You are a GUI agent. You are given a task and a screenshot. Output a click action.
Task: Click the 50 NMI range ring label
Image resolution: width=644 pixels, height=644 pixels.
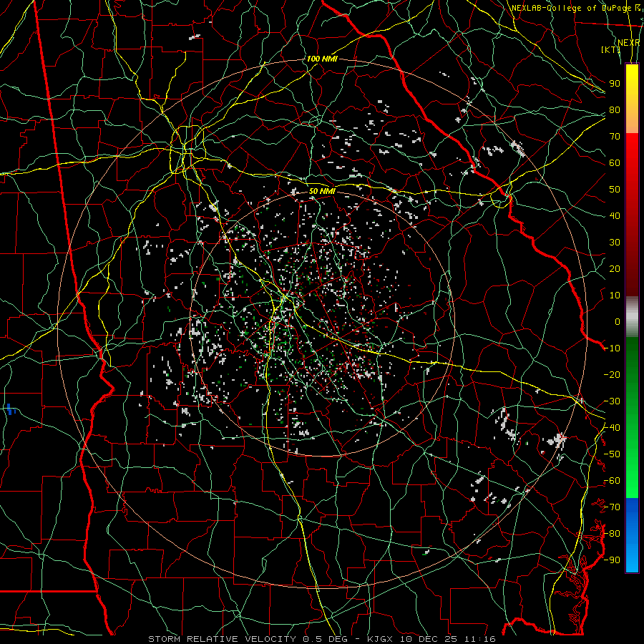pyautogui.click(x=322, y=191)
